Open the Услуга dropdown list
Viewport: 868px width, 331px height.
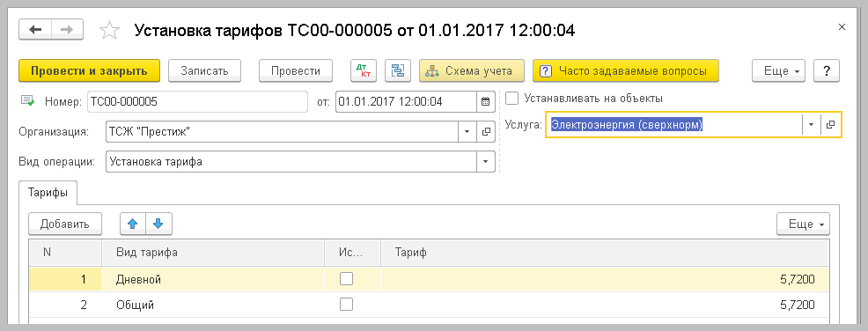(x=811, y=125)
